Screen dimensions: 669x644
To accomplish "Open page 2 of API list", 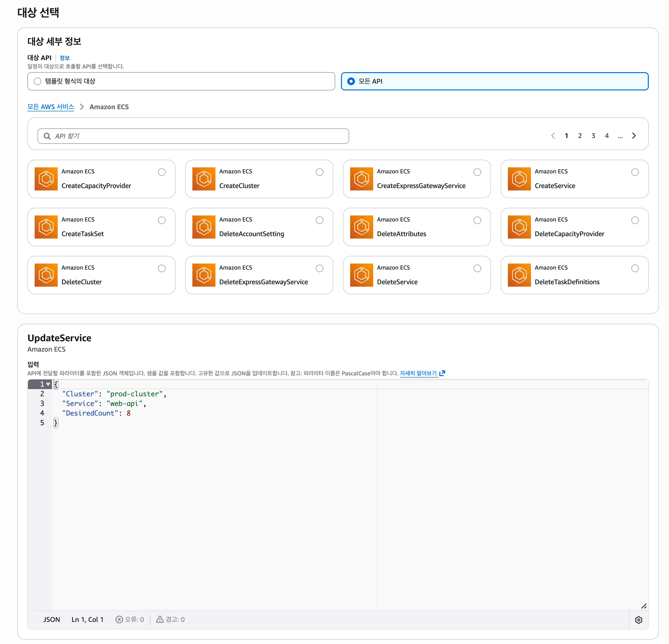I will (580, 135).
